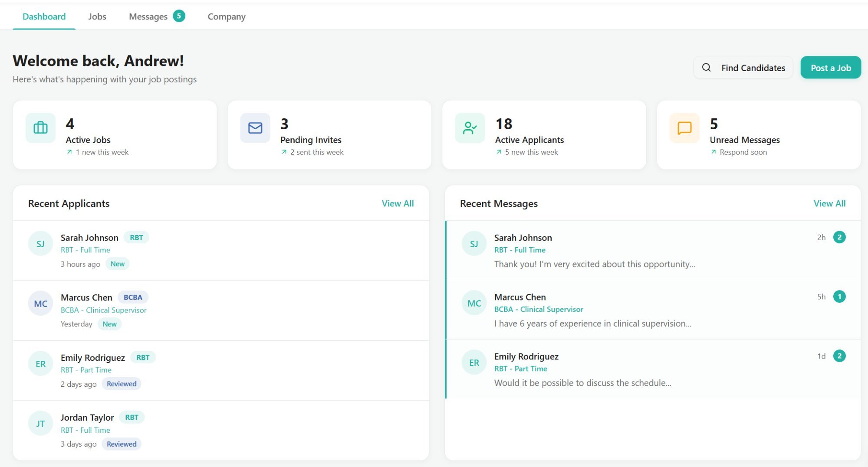Click the briefcase Active Jobs icon
Viewport: 868px width, 467px height.
(40, 128)
